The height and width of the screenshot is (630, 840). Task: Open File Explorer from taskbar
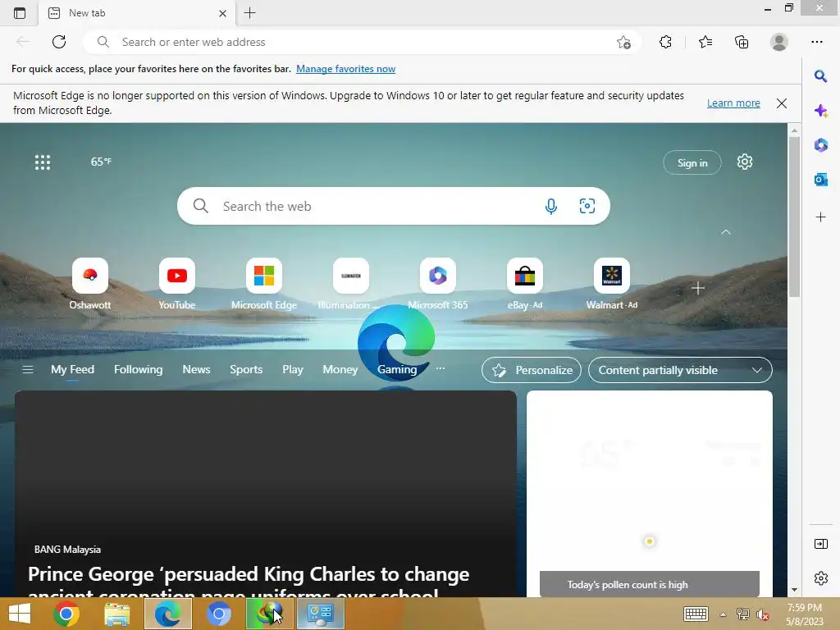click(x=116, y=614)
